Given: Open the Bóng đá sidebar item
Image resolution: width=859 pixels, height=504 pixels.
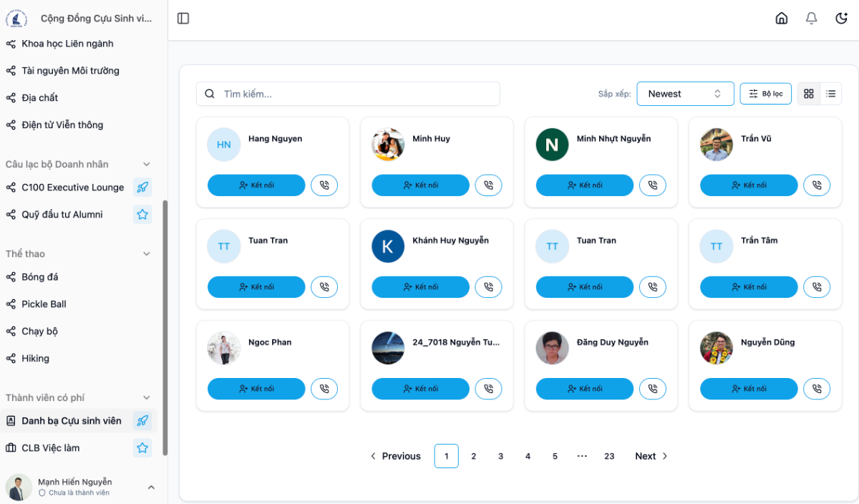Looking at the screenshot, I should pyautogui.click(x=40, y=277).
